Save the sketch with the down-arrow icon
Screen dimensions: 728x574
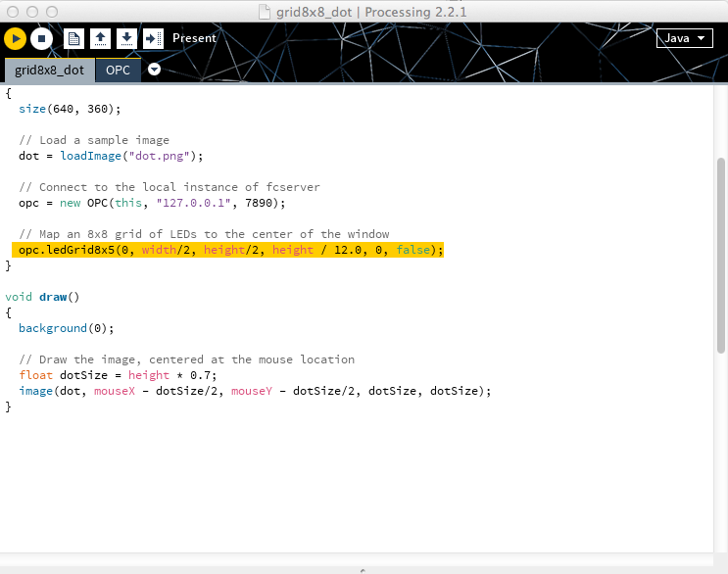(126, 38)
